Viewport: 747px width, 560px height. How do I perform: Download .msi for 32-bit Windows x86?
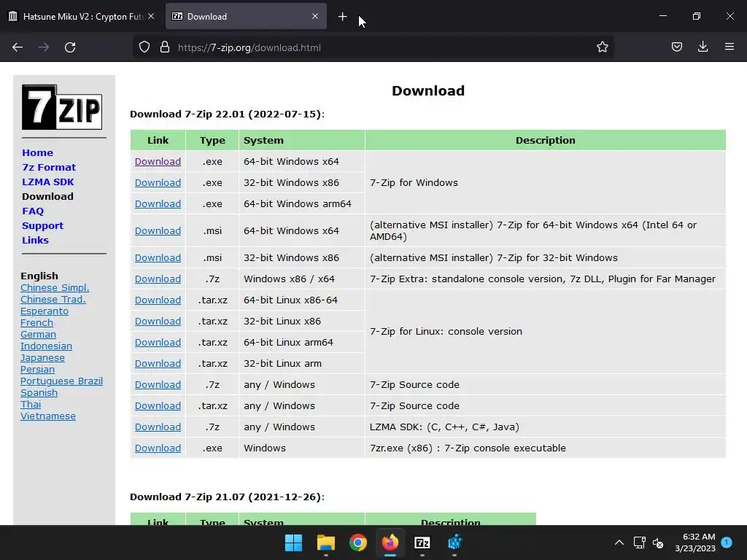[x=158, y=257]
